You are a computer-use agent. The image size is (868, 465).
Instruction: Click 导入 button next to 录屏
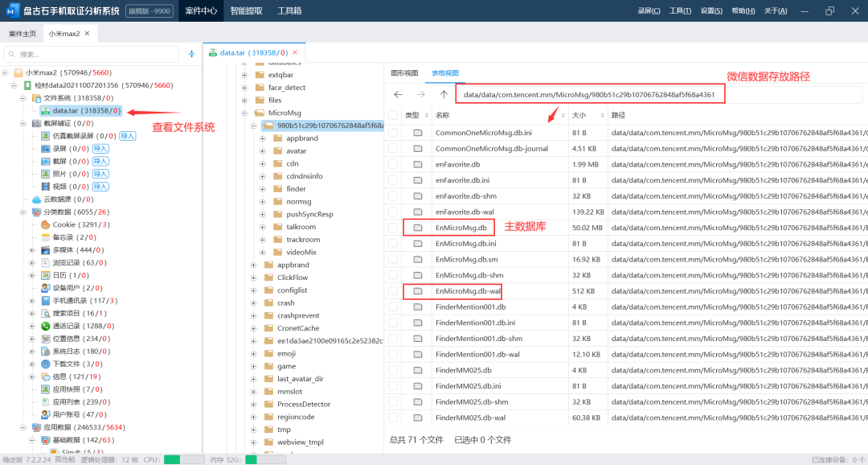[100, 149]
